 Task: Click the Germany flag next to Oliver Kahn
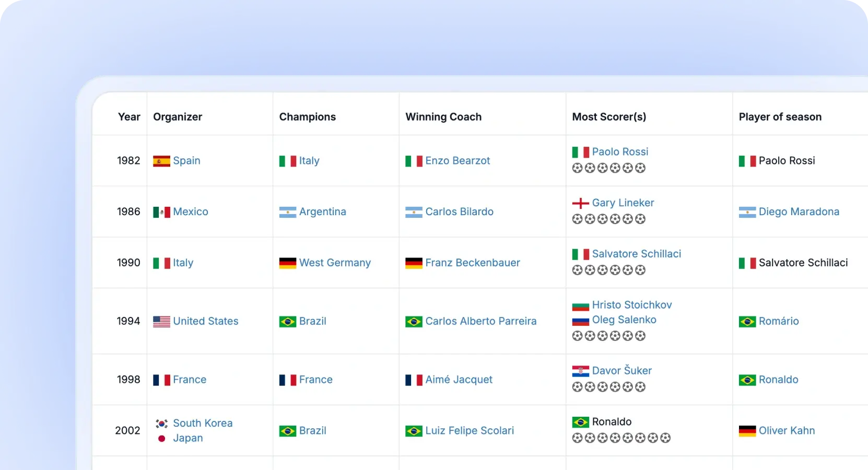(x=747, y=431)
